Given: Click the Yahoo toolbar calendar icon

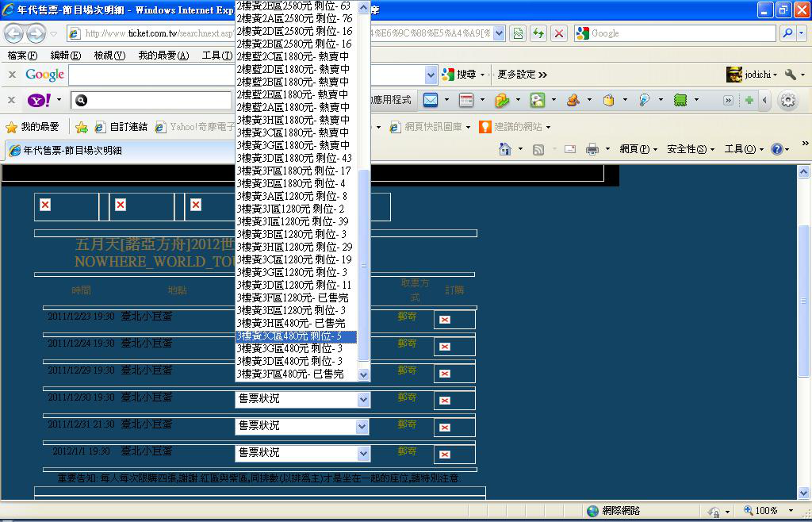Looking at the screenshot, I should pyautogui.click(x=466, y=100).
